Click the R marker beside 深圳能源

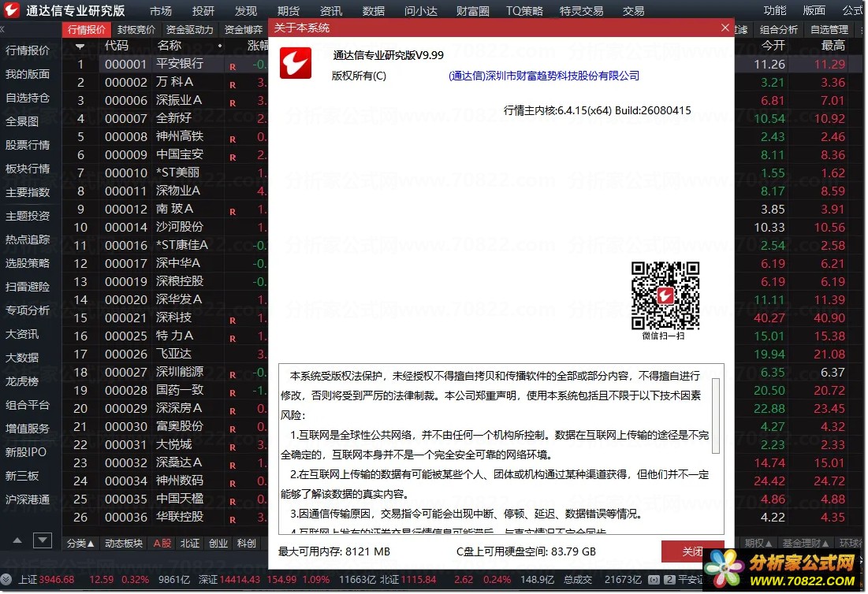click(x=233, y=375)
